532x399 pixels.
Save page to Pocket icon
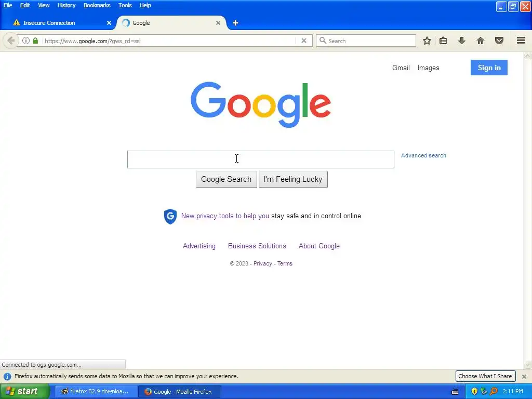(x=499, y=41)
